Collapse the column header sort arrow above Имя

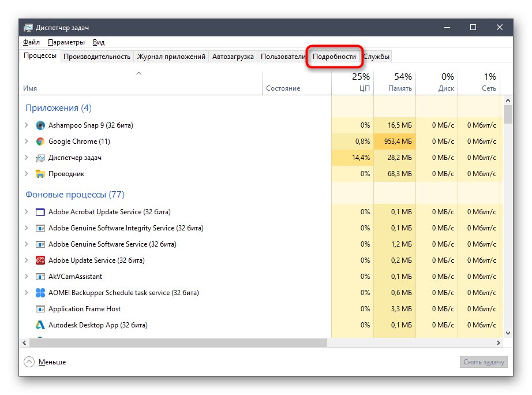coord(138,74)
